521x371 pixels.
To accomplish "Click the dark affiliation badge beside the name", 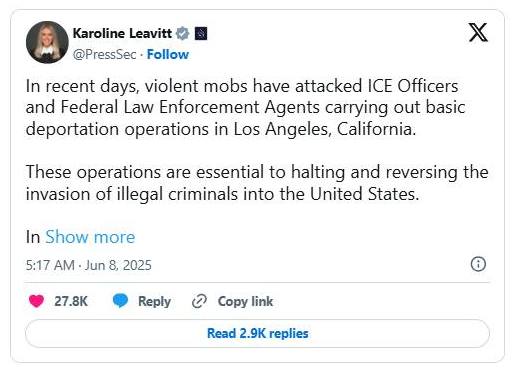I will [x=201, y=33].
